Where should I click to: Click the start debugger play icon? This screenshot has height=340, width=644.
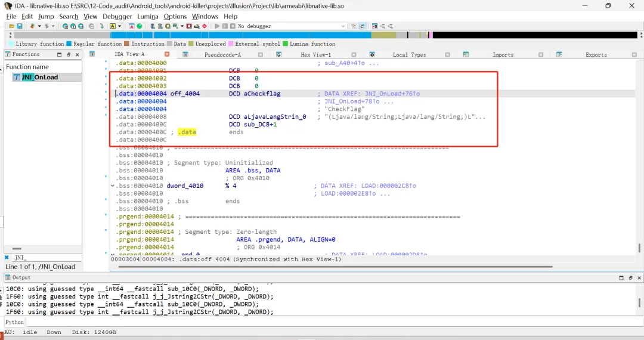(217, 26)
